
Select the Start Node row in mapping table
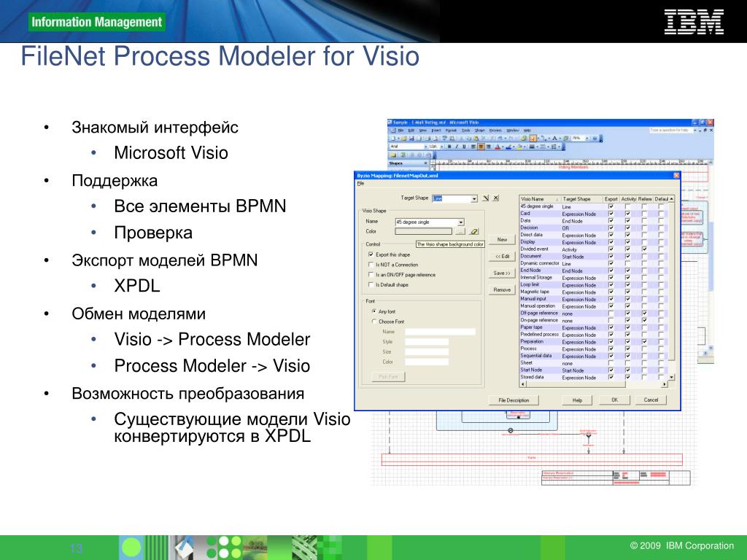(x=593, y=370)
